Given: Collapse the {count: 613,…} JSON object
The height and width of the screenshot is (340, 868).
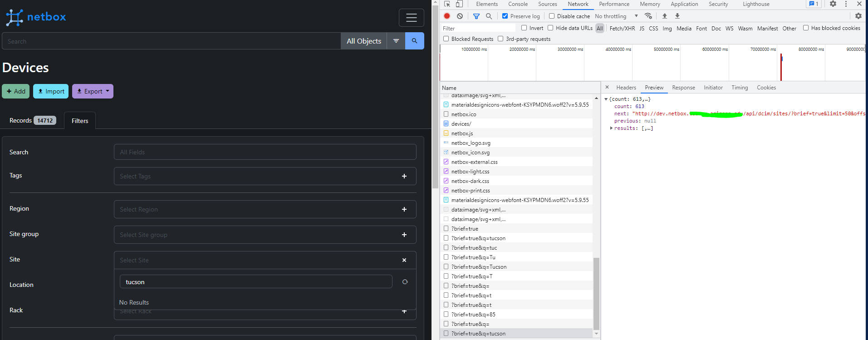Looking at the screenshot, I should click(x=606, y=99).
